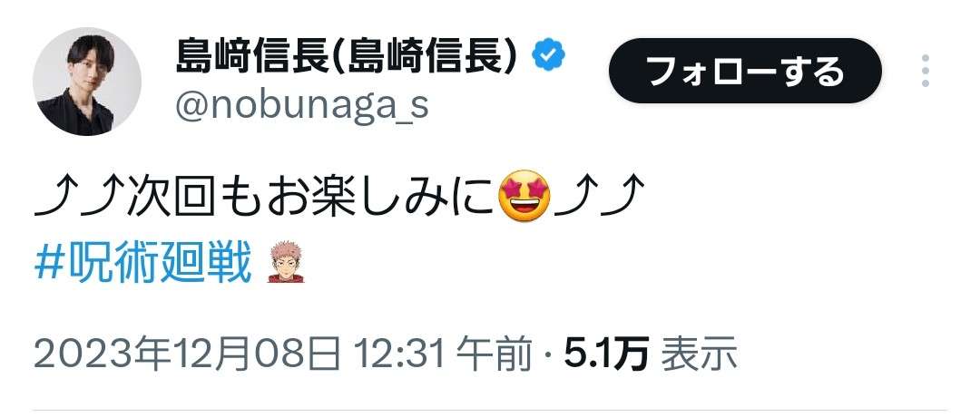Open the 5.1万 view count

606,354
